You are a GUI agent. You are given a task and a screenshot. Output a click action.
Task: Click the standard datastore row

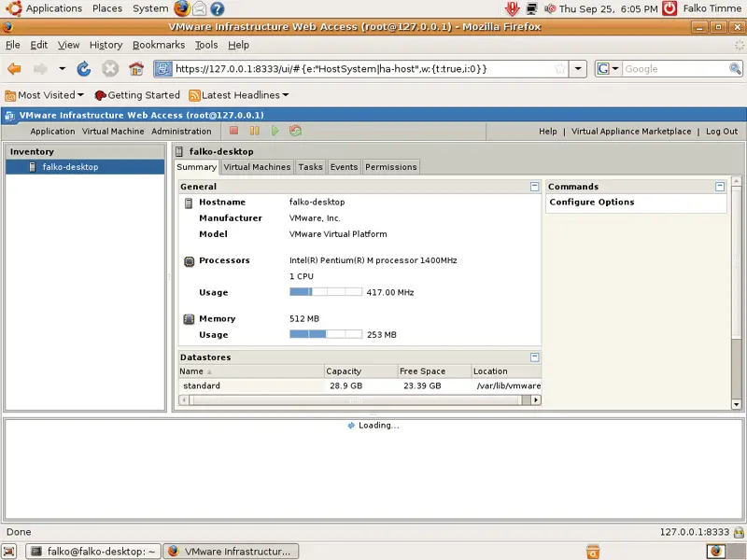point(359,385)
